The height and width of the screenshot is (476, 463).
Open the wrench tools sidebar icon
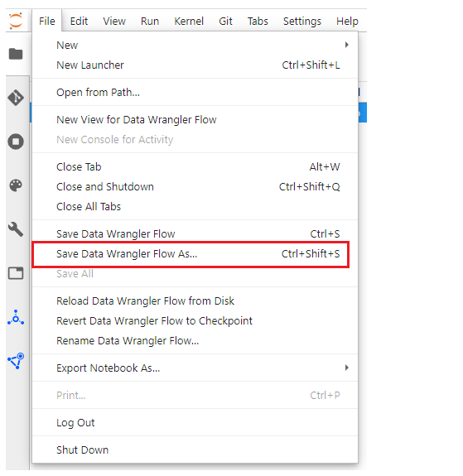(x=16, y=229)
